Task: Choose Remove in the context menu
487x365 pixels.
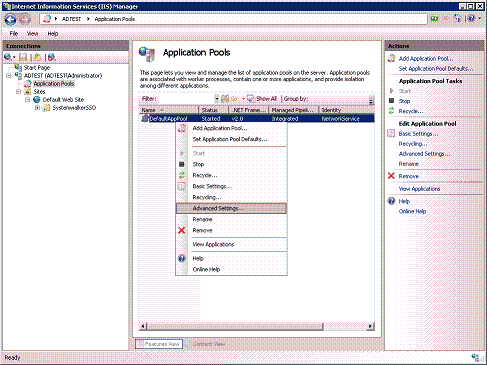Action: click(231, 230)
